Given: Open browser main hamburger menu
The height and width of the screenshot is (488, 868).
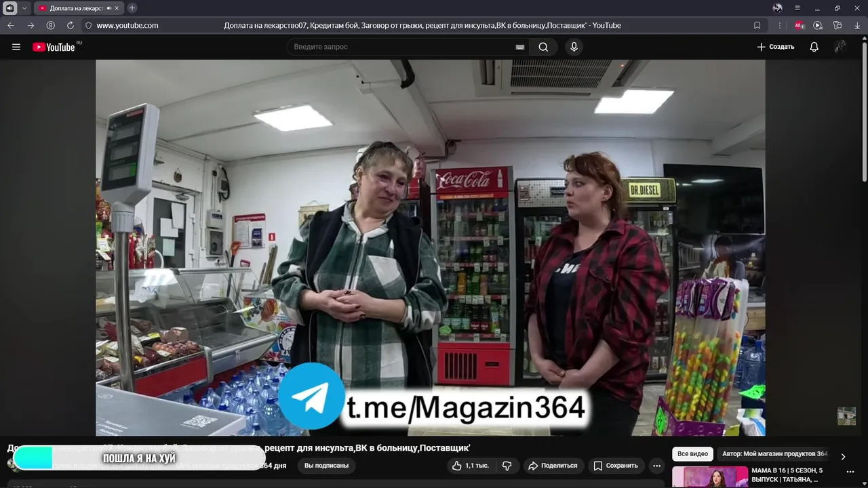Looking at the screenshot, I should pos(797,8).
